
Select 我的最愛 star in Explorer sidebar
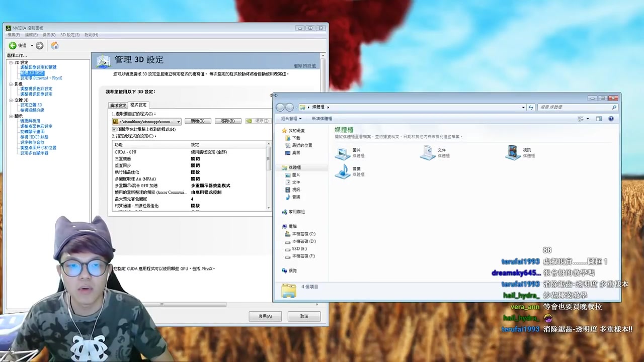click(285, 131)
